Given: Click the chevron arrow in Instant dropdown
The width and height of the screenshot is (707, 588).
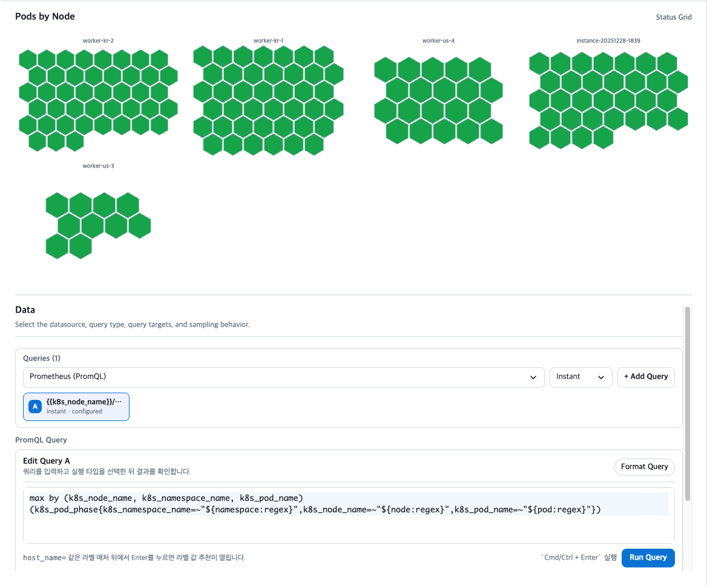Looking at the screenshot, I should pos(601,377).
